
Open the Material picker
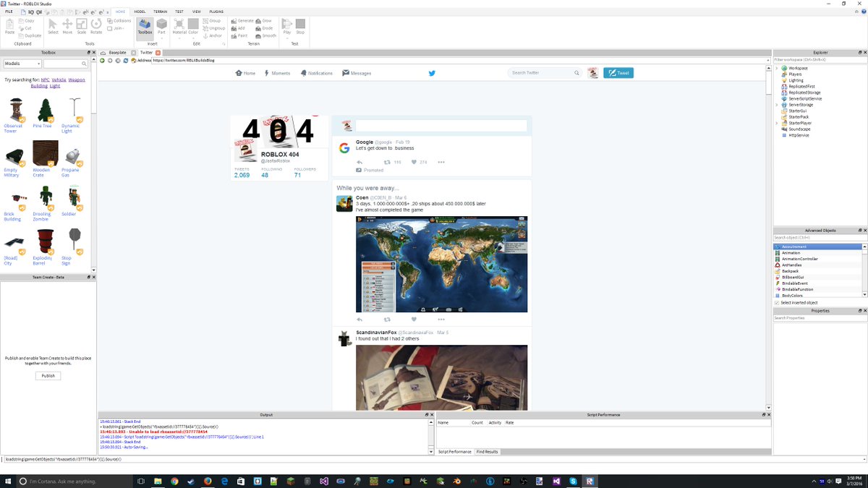179,25
